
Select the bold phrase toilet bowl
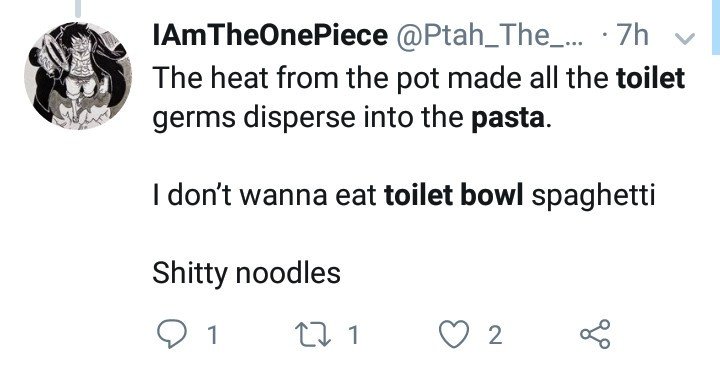pyautogui.click(x=454, y=195)
